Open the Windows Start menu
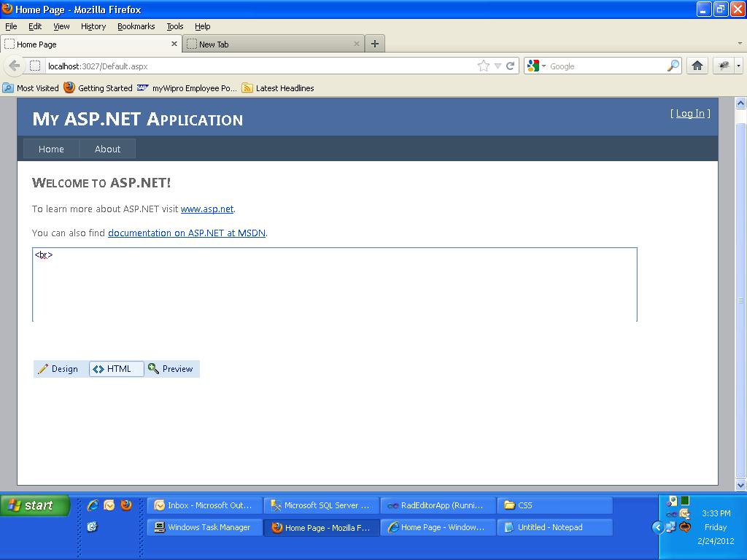This screenshot has height=560, width=747. pos(35,505)
